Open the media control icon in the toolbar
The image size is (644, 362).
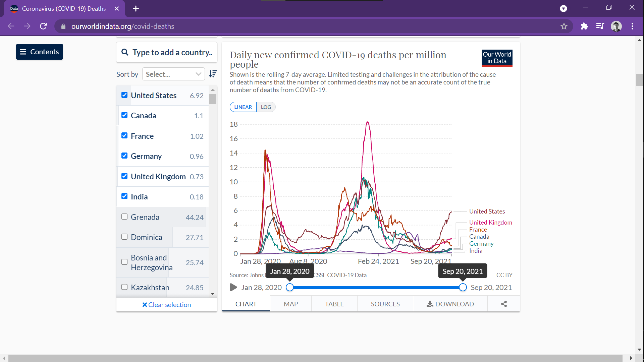pos(600,26)
